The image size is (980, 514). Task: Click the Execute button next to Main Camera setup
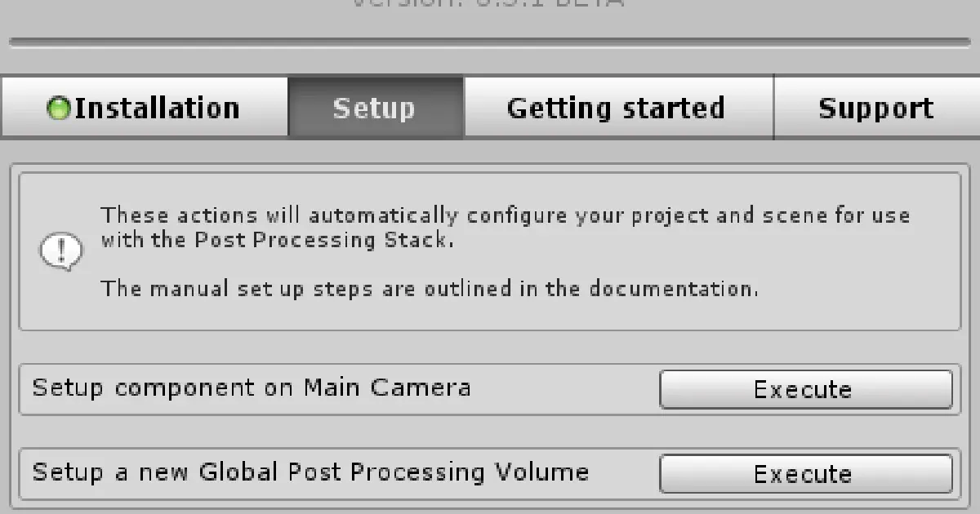(x=804, y=389)
